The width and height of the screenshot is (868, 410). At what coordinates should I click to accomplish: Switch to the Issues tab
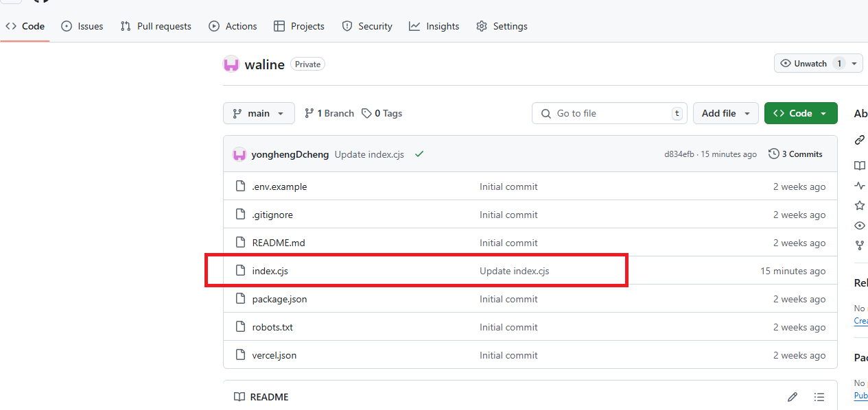point(82,26)
